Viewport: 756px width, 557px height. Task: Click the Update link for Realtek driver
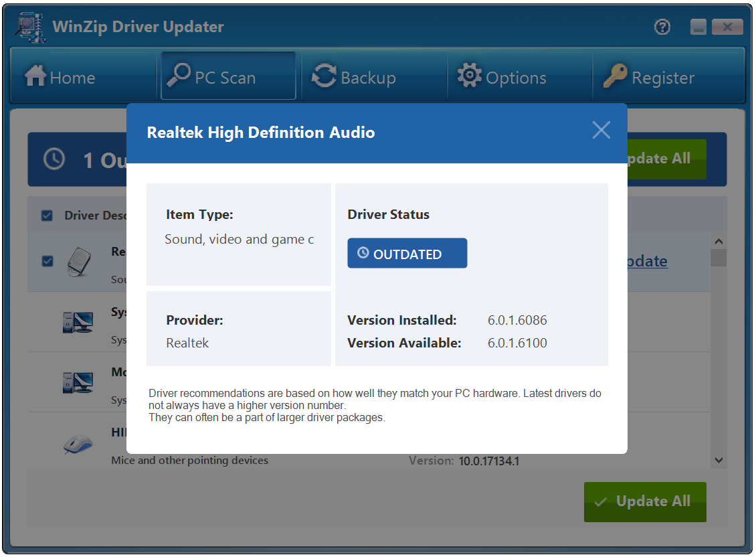click(x=646, y=261)
